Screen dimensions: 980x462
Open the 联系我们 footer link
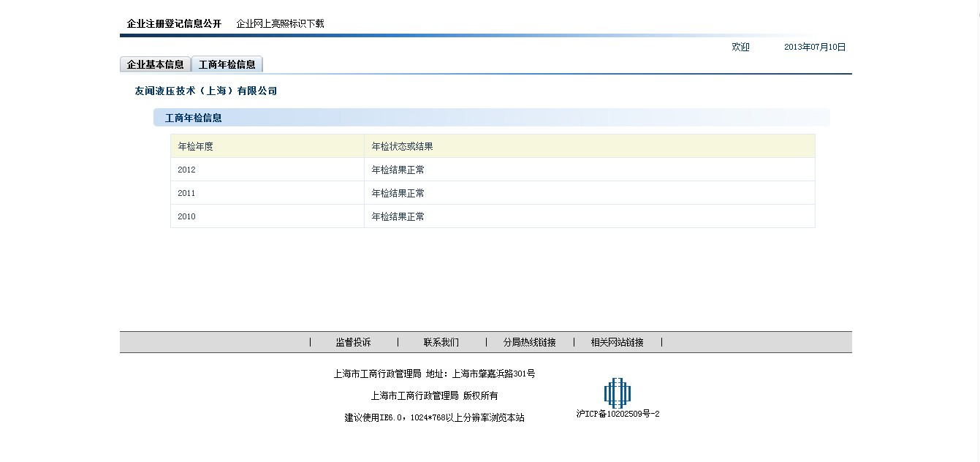tap(441, 342)
